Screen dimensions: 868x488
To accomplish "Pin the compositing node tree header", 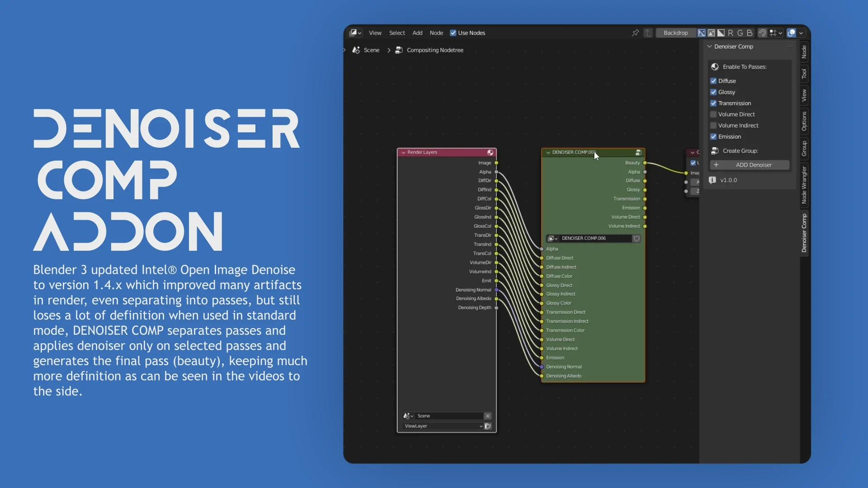I will click(636, 33).
